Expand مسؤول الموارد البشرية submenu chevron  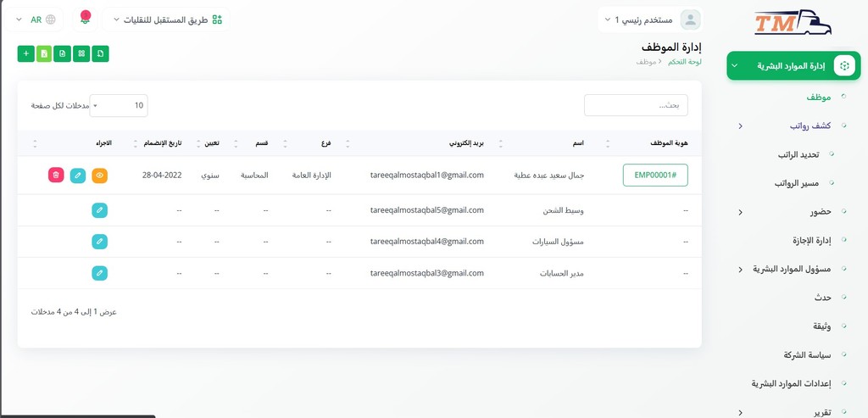click(x=740, y=269)
